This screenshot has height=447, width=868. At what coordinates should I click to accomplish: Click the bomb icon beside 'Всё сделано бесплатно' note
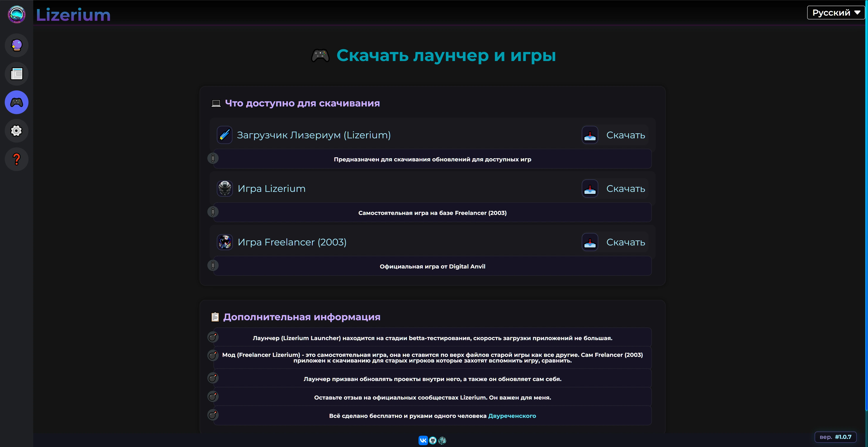[x=213, y=415]
